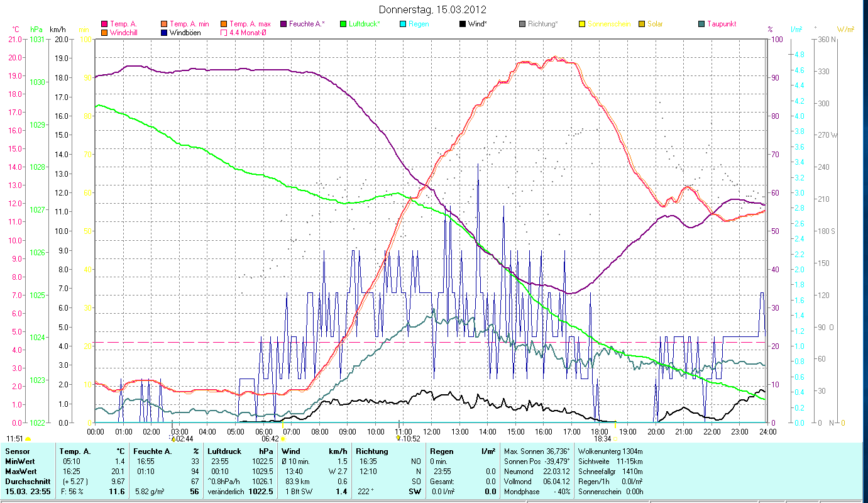
Task: Select the MinWert row label
Action: (x=20, y=462)
